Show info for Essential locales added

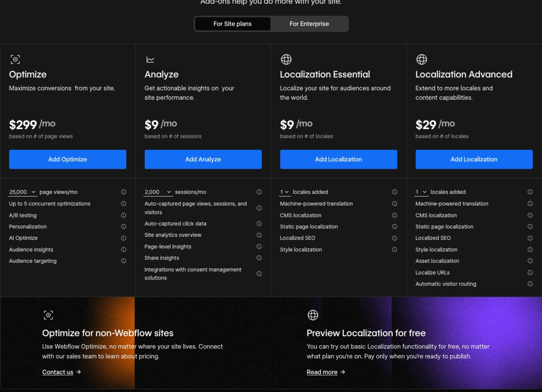tap(394, 192)
